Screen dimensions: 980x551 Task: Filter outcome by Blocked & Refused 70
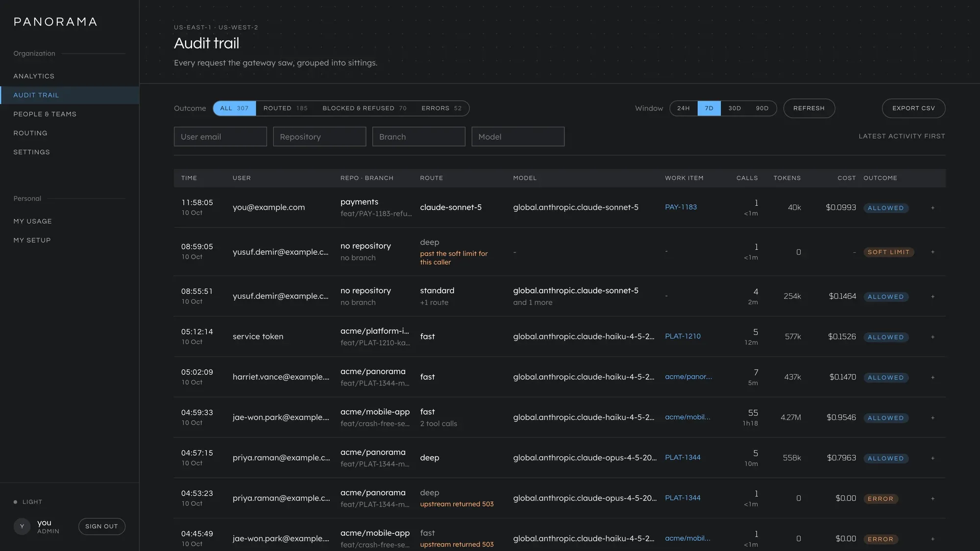click(365, 108)
